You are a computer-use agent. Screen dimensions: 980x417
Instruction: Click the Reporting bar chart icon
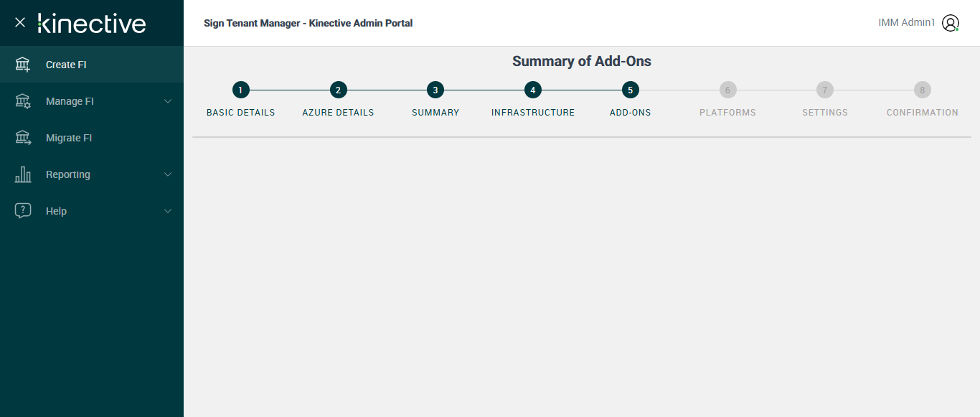tap(23, 174)
